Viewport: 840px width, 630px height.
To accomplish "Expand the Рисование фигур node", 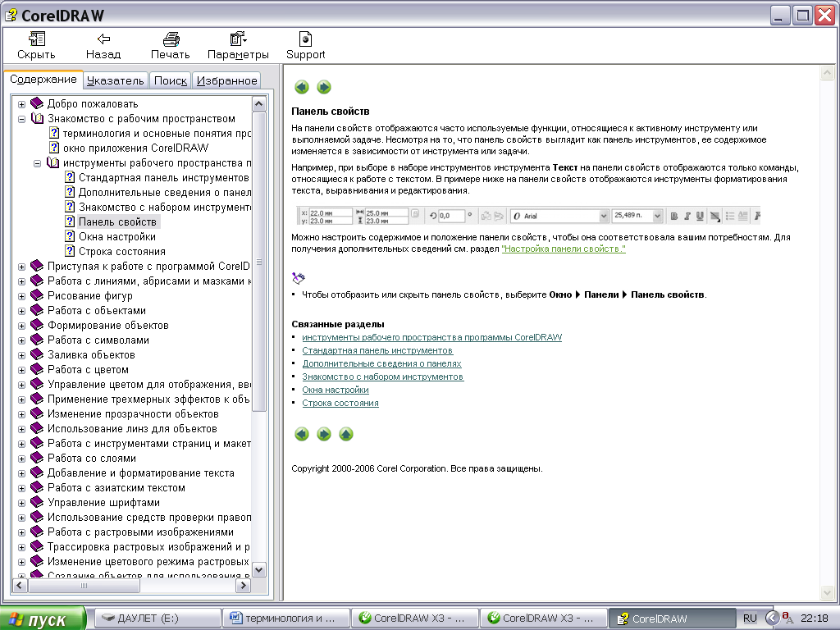I will [x=21, y=296].
